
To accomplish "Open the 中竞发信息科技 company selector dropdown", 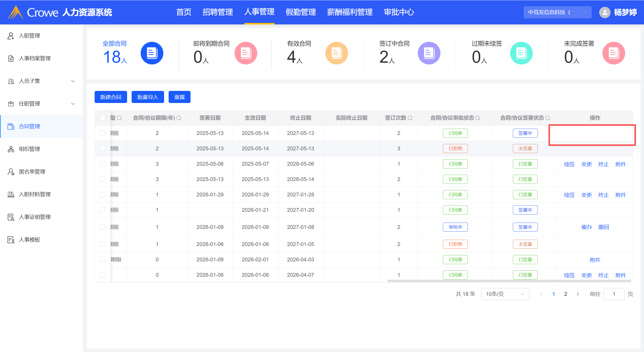I will (x=557, y=12).
